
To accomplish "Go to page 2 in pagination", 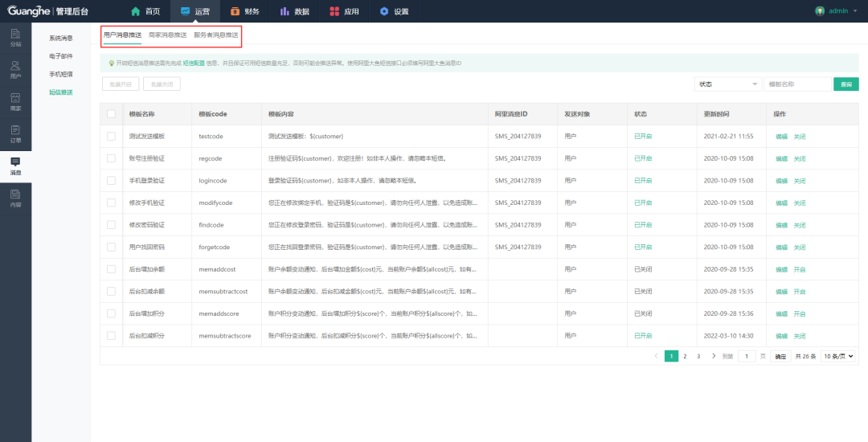I will [685, 356].
